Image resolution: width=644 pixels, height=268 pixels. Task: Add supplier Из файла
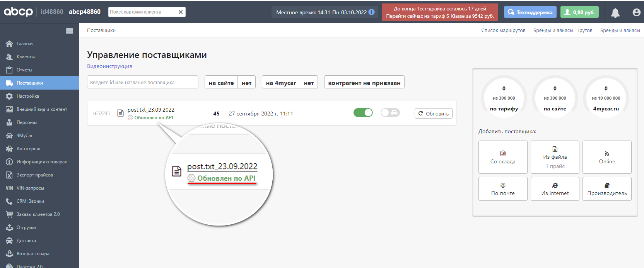(555, 157)
